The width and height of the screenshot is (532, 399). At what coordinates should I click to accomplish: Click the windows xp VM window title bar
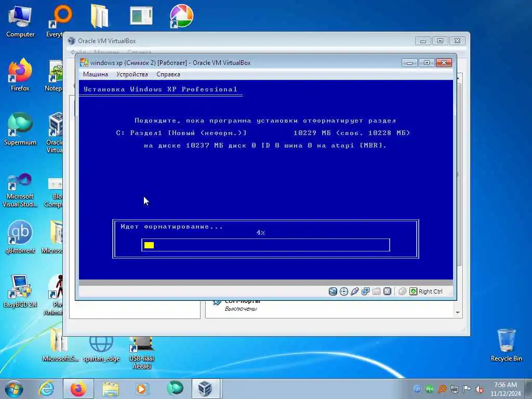tap(237, 63)
